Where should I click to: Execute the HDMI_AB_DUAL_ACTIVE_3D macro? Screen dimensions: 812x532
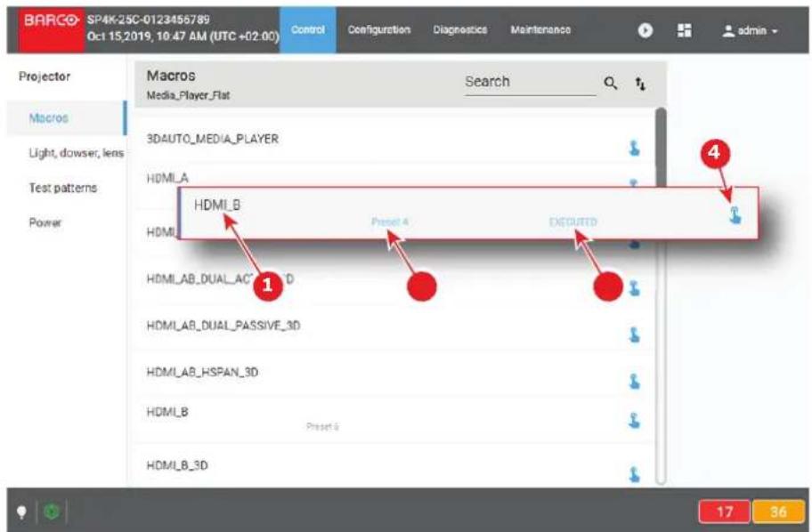pyautogui.click(x=634, y=287)
